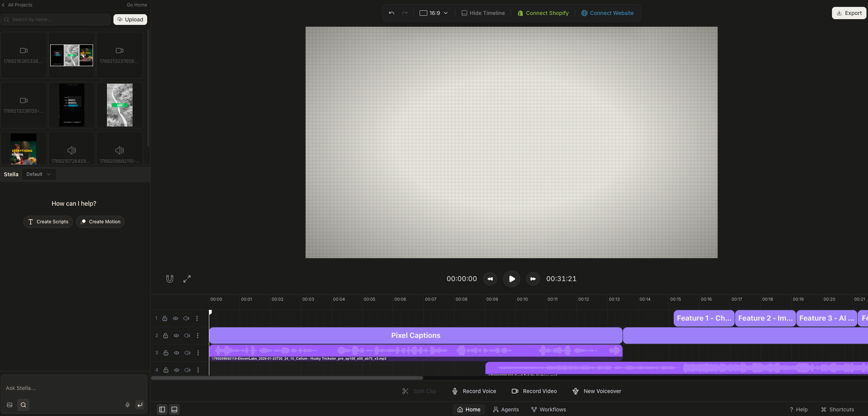Image resolution: width=868 pixels, height=416 pixels.
Task: Open fullscreen preview with the expand icon
Action: pos(187,278)
